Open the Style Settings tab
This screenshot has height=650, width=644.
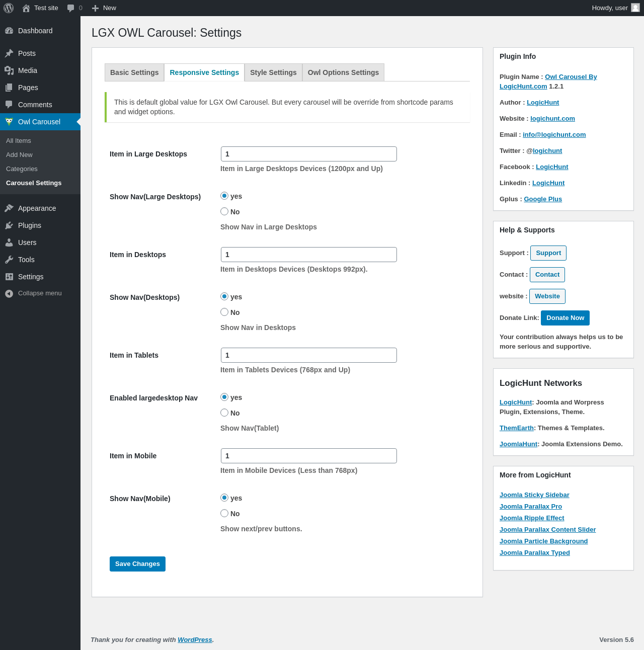[x=273, y=72]
